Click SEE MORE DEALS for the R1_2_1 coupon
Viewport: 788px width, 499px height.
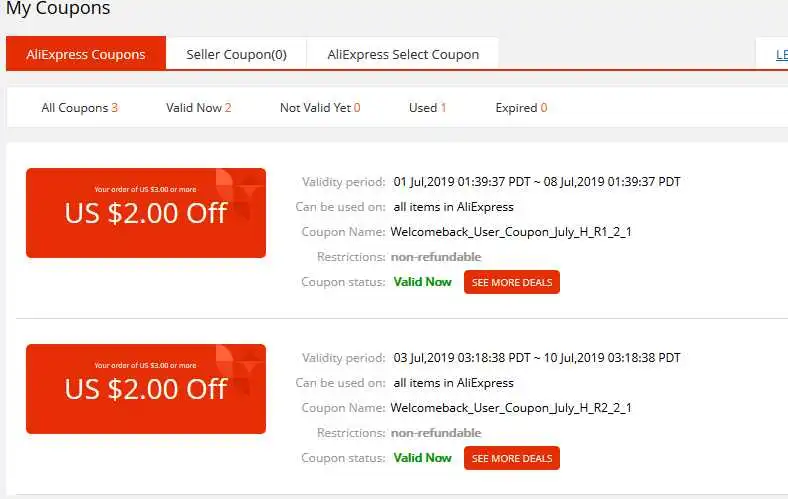point(512,282)
